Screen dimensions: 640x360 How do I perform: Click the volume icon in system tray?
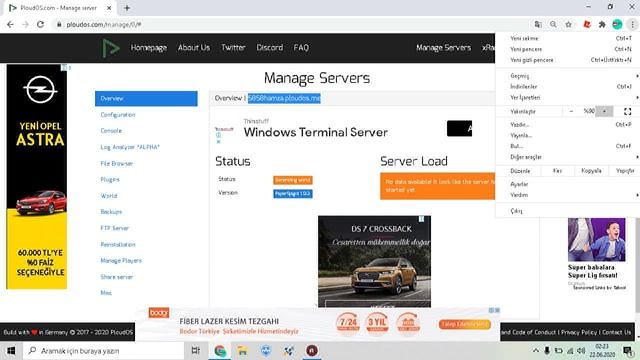(x=581, y=351)
